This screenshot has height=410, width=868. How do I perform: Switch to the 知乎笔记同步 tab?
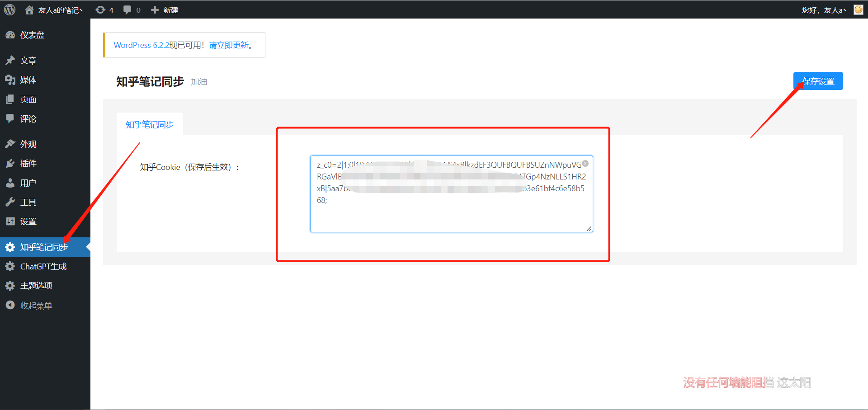click(x=150, y=124)
